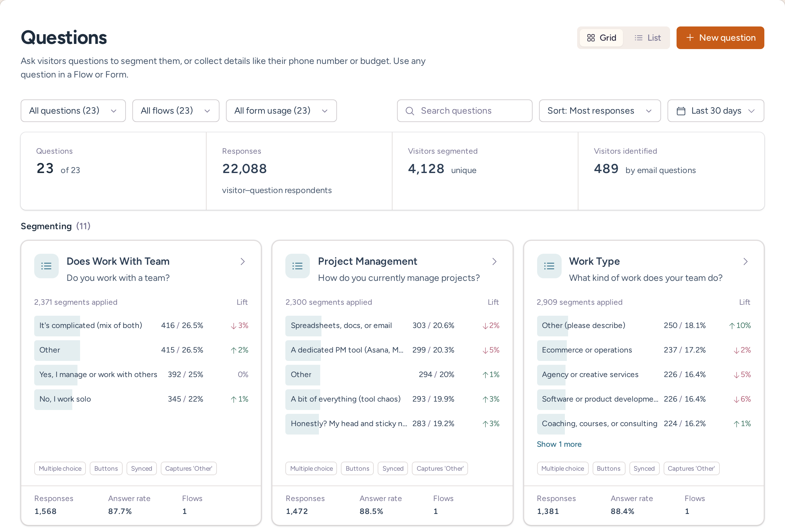
Task: Open the All questions (23) dropdown
Action: tap(73, 111)
